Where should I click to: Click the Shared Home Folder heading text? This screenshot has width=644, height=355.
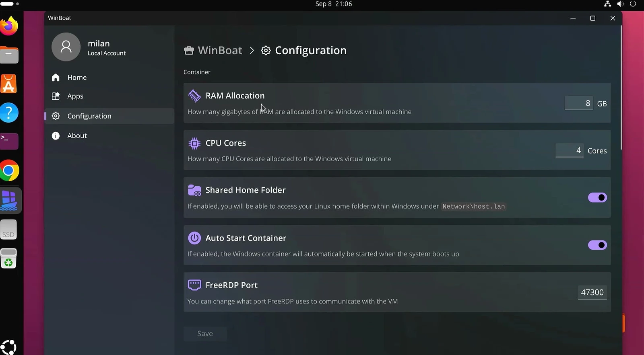tap(246, 190)
